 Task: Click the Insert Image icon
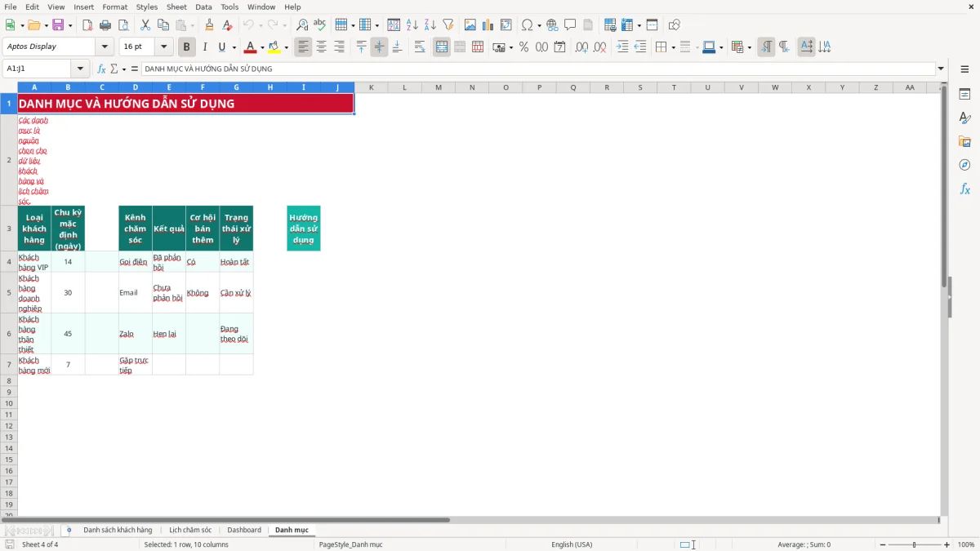470,25
